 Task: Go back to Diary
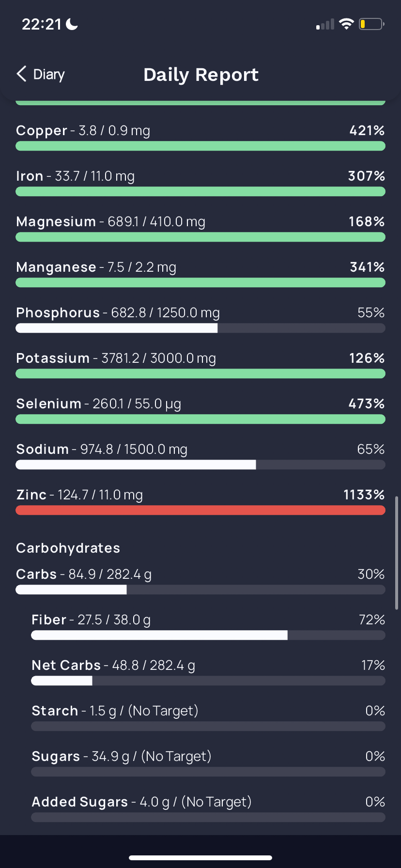pos(41,74)
